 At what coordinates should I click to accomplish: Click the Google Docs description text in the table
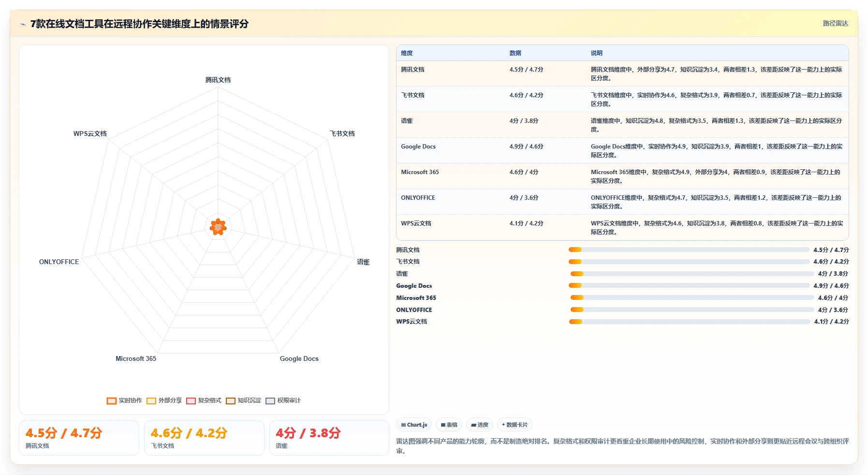tap(717, 150)
